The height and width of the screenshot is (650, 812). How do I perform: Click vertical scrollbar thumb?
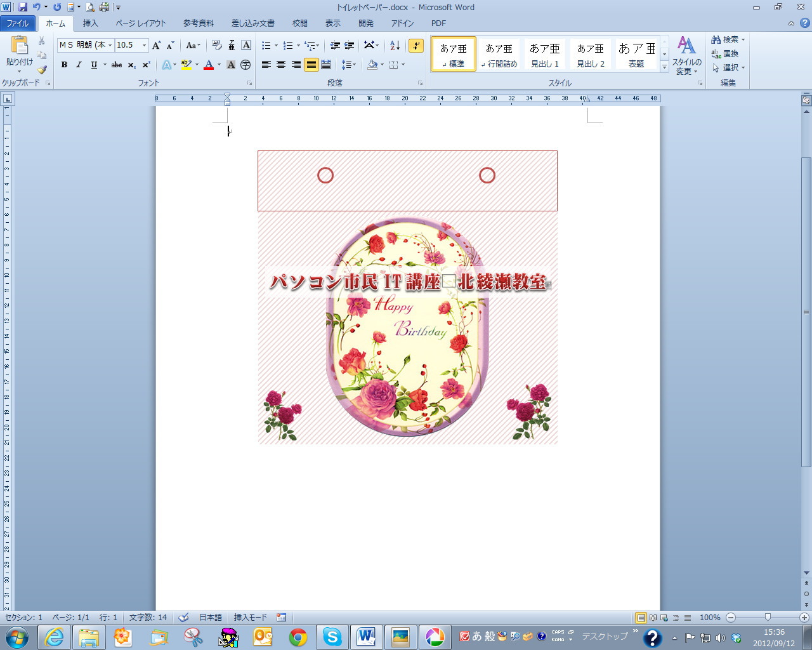tap(806, 311)
